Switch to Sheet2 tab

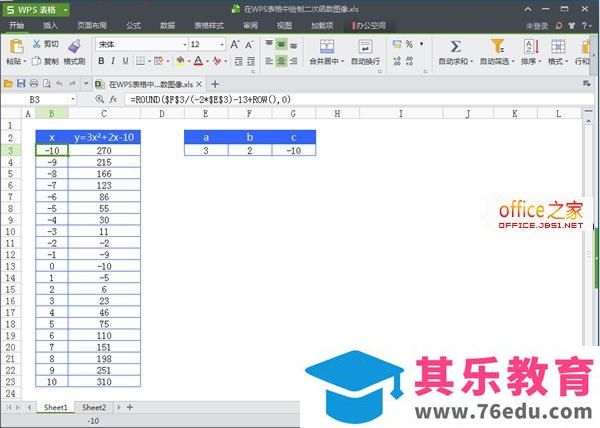tap(94, 407)
